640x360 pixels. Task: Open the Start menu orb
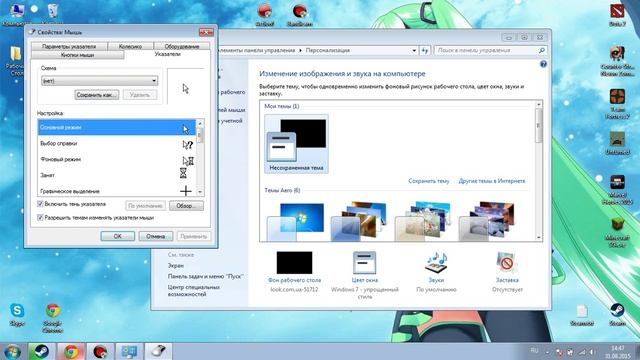coord(12,352)
